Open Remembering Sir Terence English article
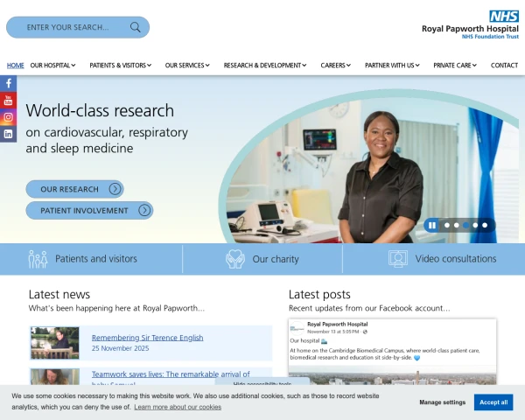This screenshot has width=525, height=420. (147, 338)
